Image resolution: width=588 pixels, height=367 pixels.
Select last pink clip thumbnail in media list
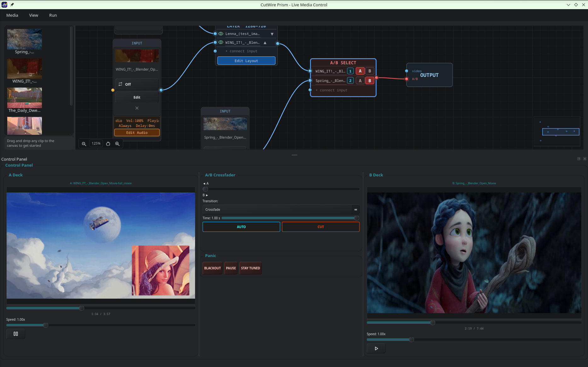click(25, 126)
